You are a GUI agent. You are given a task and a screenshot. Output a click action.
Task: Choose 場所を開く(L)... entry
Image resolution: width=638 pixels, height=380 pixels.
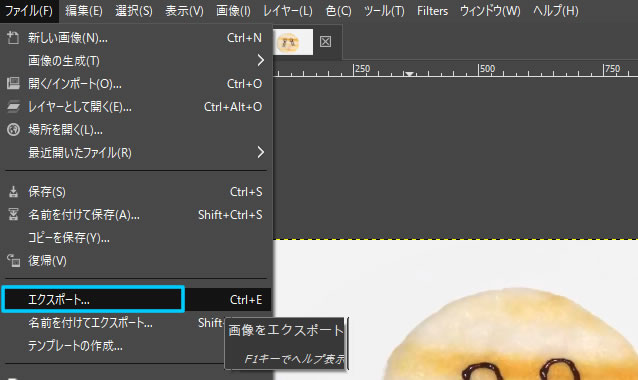coord(136,130)
